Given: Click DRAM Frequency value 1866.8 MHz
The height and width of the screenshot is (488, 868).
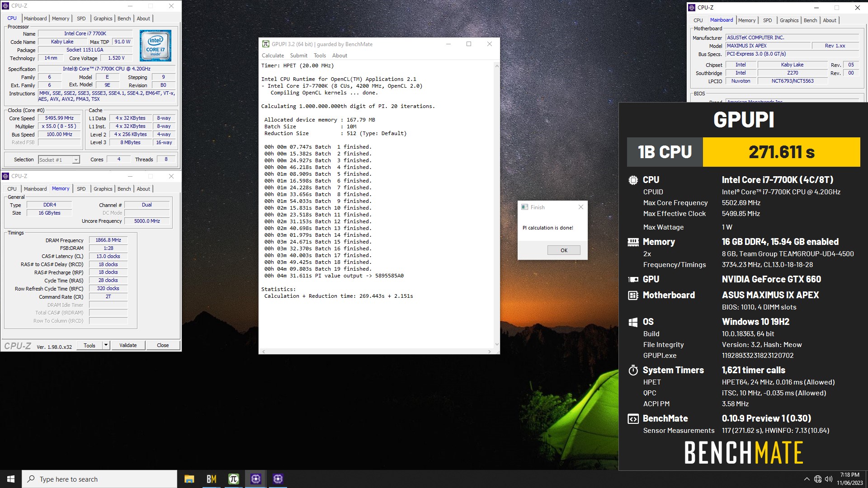Looking at the screenshot, I should pos(108,240).
